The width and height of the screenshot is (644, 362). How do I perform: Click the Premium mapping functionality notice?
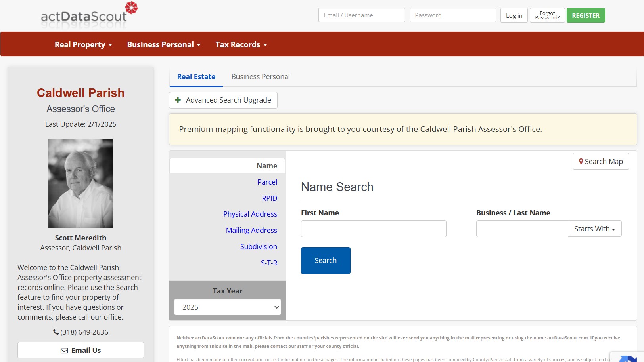[x=403, y=129]
